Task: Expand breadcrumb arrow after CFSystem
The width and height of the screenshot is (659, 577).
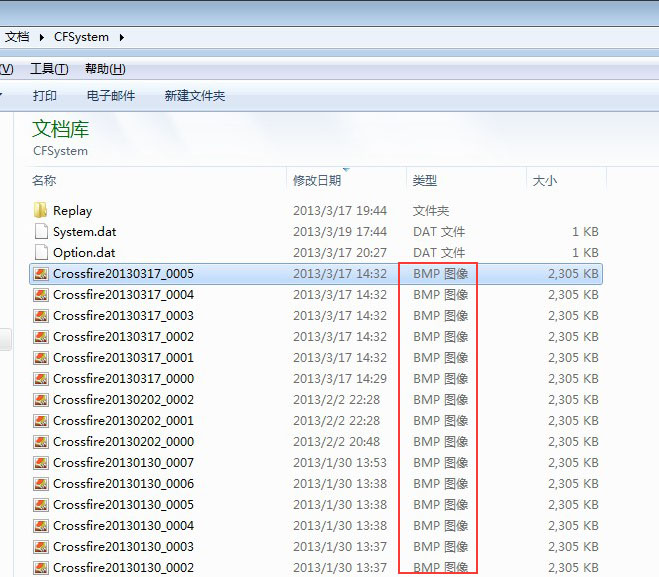Action: coord(122,37)
